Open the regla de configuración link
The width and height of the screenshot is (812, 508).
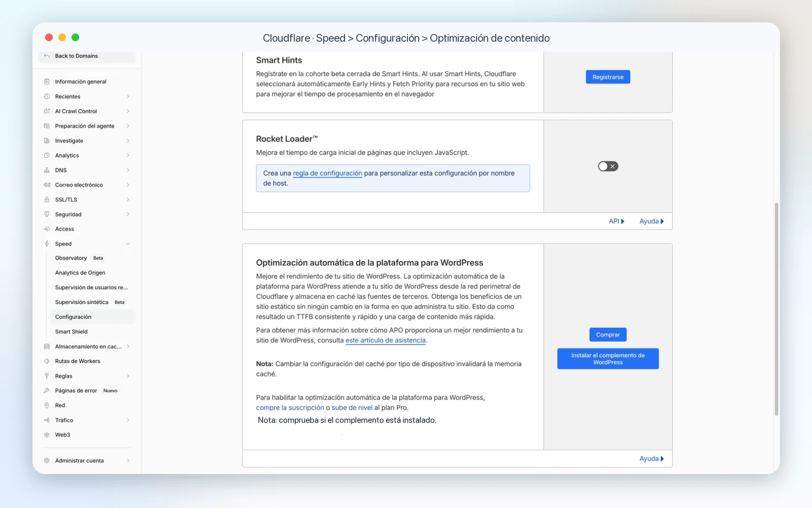tap(327, 173)
